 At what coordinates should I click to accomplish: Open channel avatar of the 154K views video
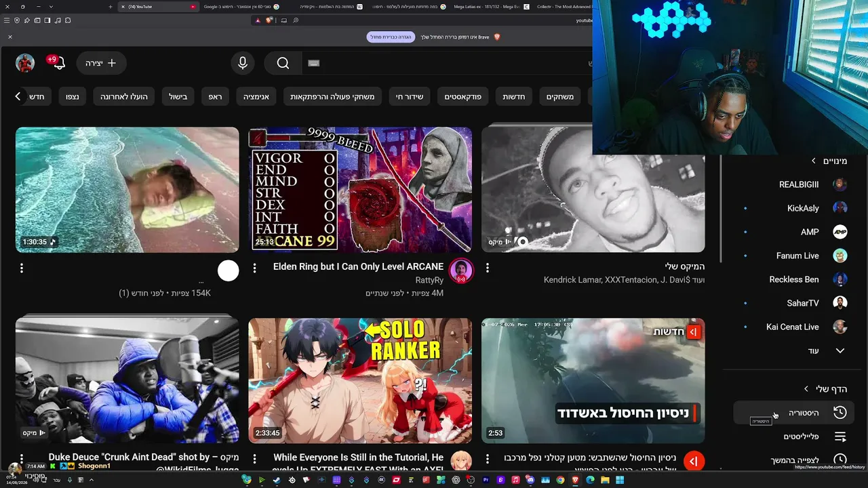pyautogui.click(x=229, y=271)
